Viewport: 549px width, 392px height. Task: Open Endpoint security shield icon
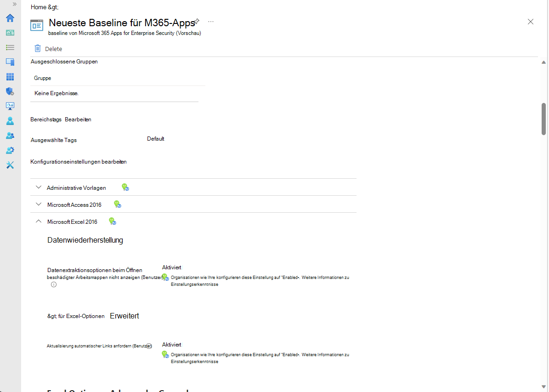pyautogui.click(x=10, y=91)
